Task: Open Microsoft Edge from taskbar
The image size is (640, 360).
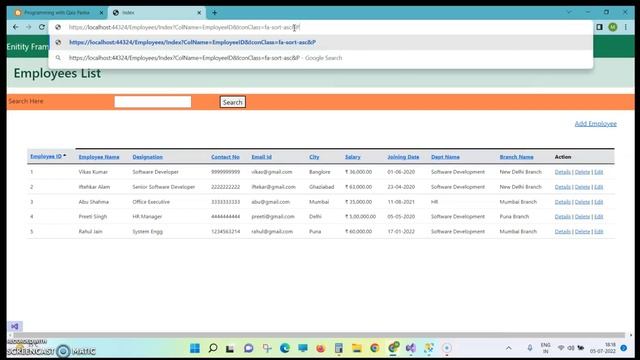Action: [x=284, y=348]
